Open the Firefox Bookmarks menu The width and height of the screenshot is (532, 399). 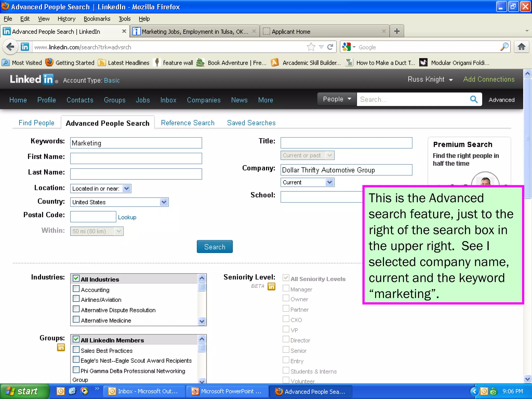[97, 19]
